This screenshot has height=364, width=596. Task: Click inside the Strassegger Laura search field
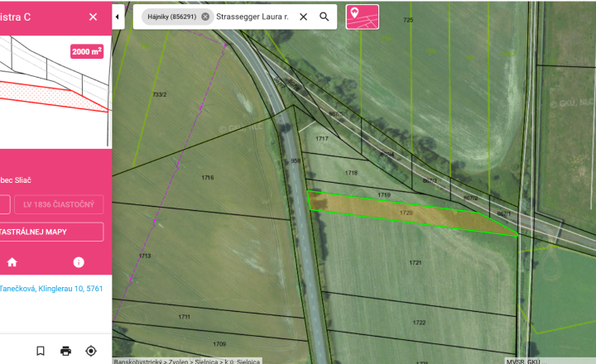pos(252,17)
